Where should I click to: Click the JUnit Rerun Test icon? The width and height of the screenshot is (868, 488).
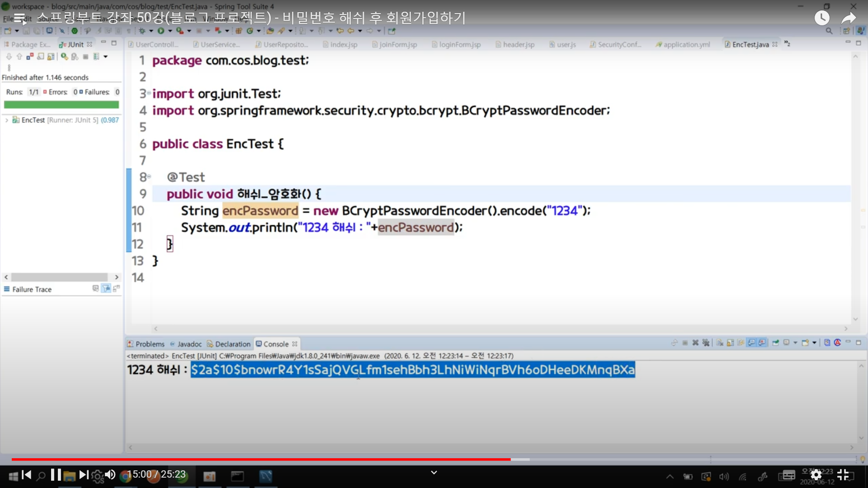[x=64, y=56]
